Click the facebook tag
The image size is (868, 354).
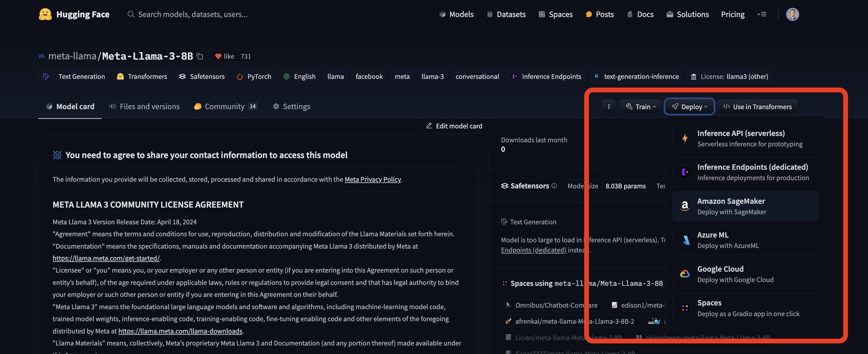pyautogui.click(x=369, y=77)
